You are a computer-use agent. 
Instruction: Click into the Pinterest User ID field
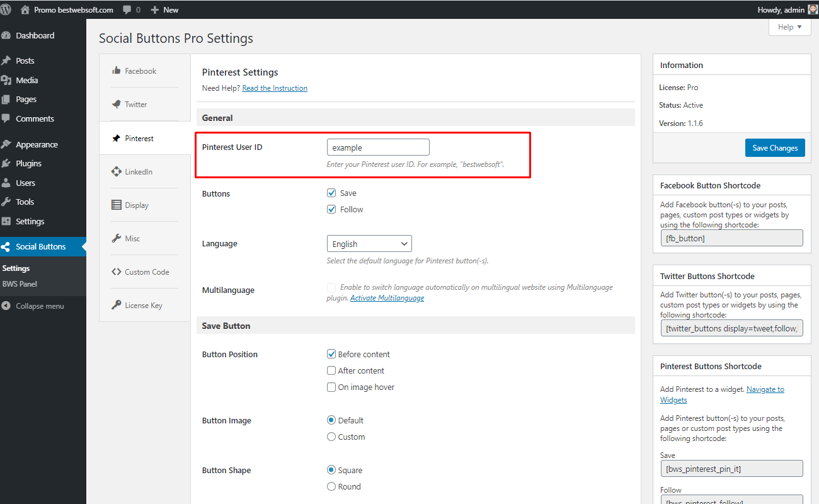pos(378,147)
